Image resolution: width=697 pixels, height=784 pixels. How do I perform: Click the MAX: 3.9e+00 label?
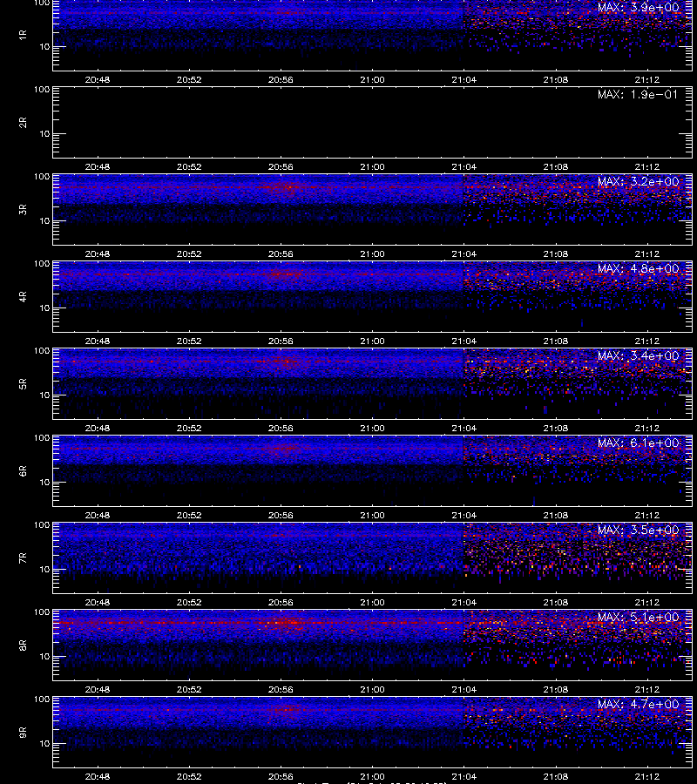click(638, 8)
